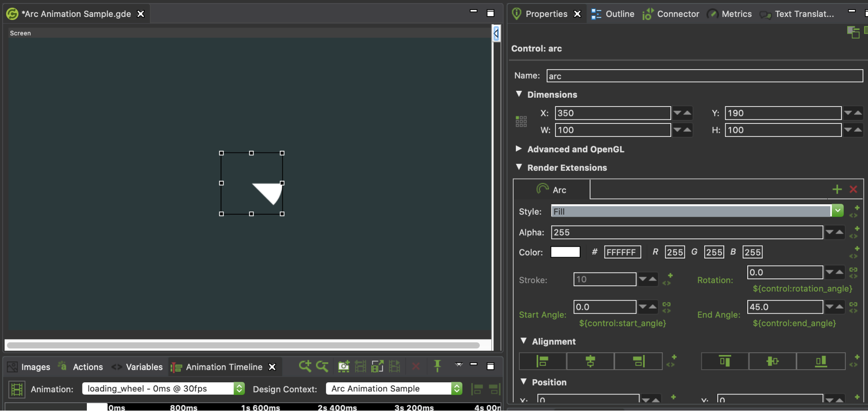The image size is (868, 411).
Task: Open the timeline view menu triangle
Action: 459,364
